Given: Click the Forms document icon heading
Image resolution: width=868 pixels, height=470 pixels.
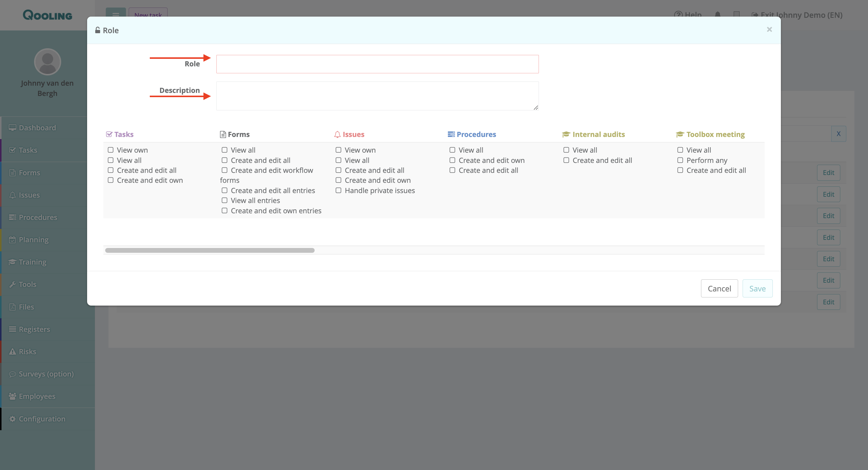Looking at the screenshot, I should coord(223,134).
